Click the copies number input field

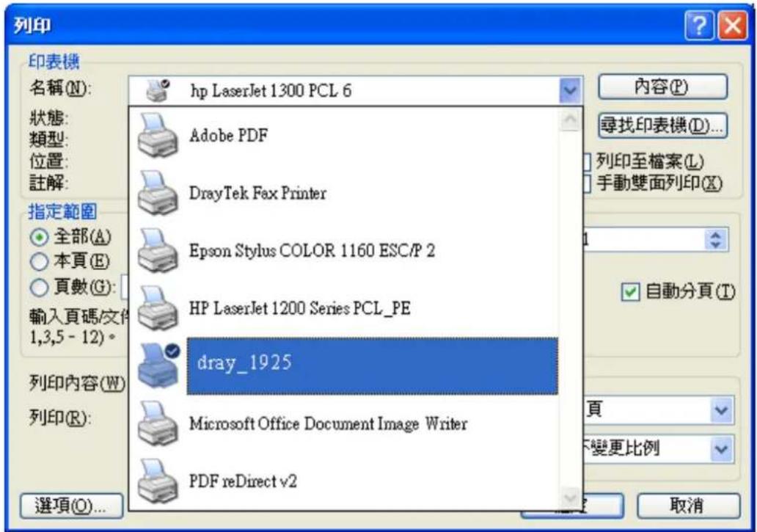(644, 239)
